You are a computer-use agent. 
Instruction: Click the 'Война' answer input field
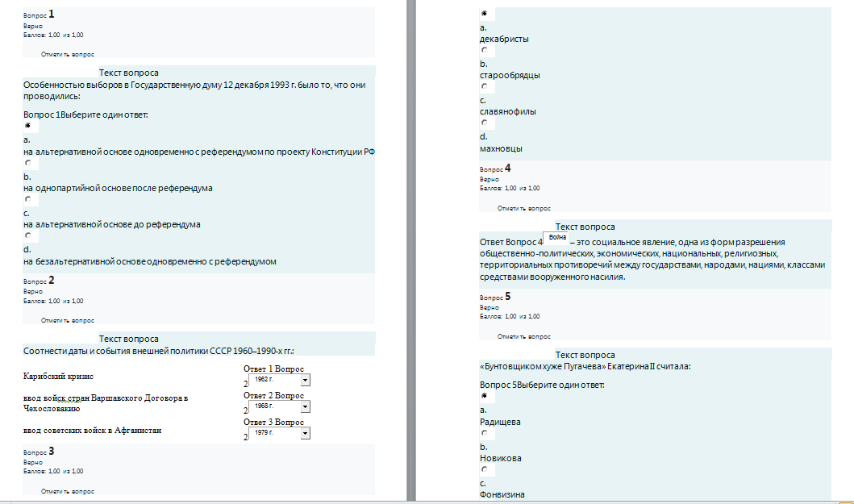pyautogui.click(x=556, y=238)
